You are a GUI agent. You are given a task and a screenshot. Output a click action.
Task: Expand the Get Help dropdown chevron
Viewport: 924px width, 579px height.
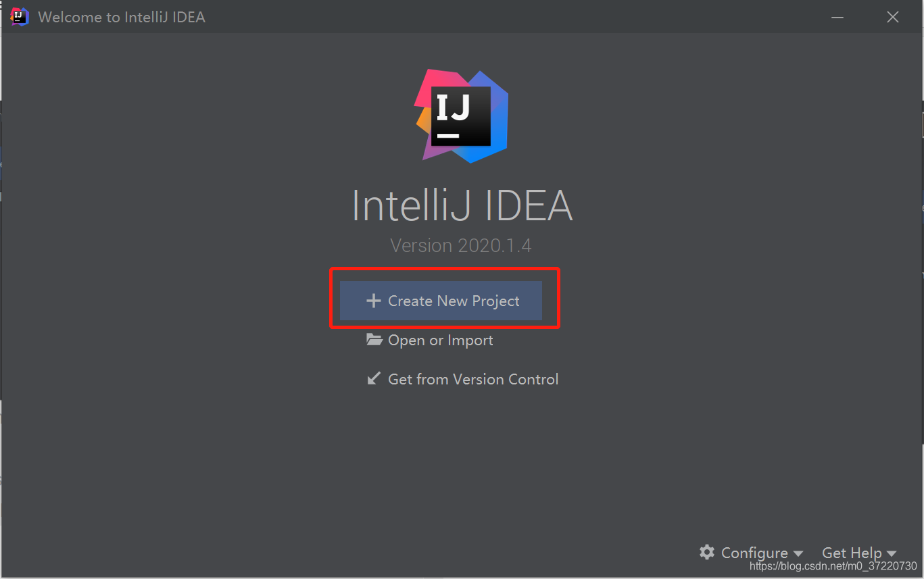click(891, 553)
